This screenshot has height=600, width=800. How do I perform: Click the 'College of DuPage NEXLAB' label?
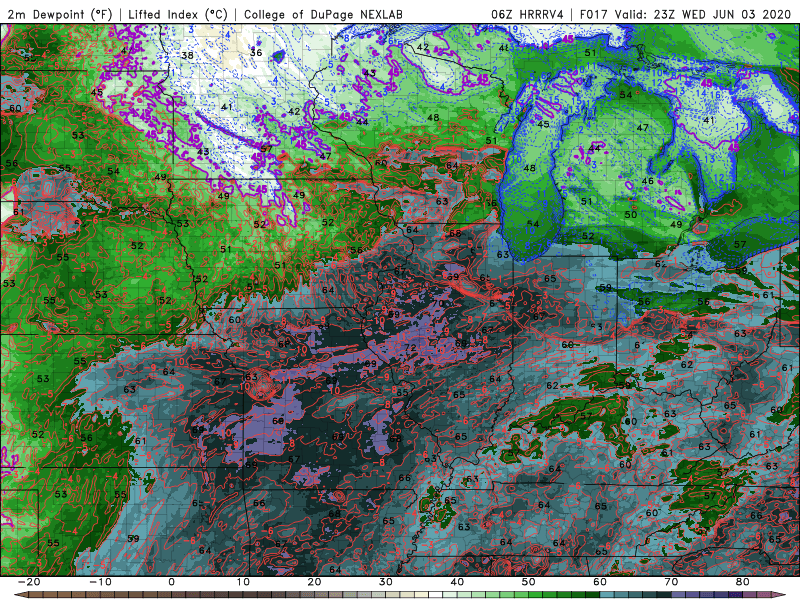coord(323,14)
